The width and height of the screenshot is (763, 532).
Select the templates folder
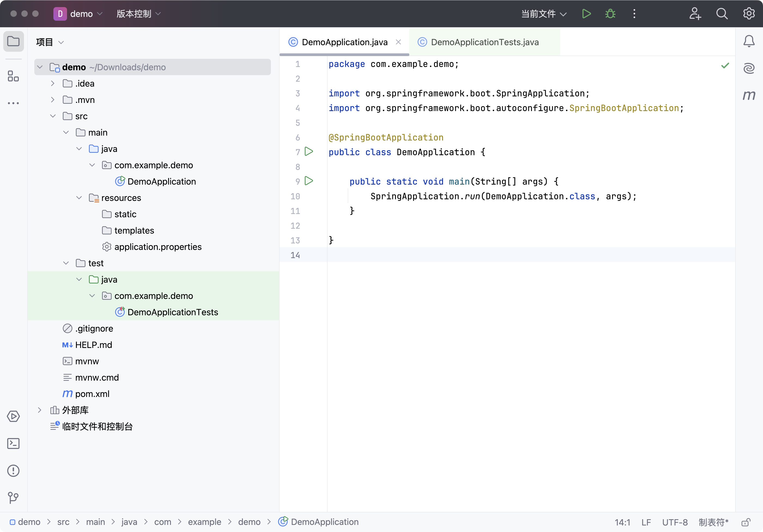tap(128, 230)
